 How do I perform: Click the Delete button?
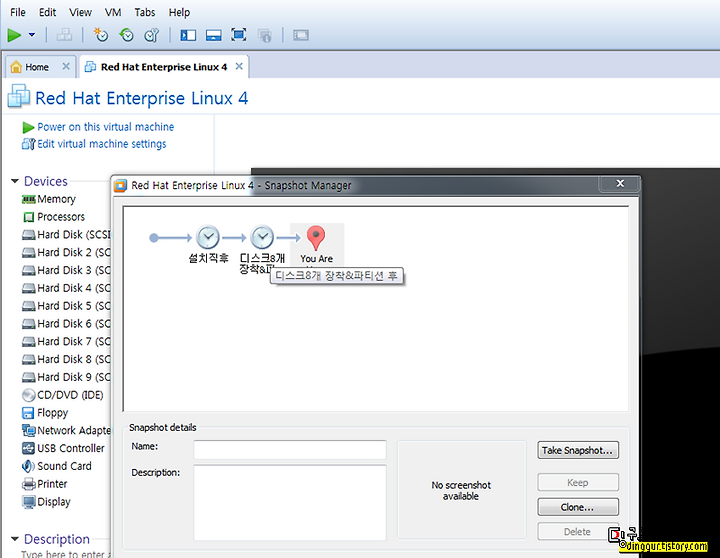pyautogui.click(x=578, y=531)
